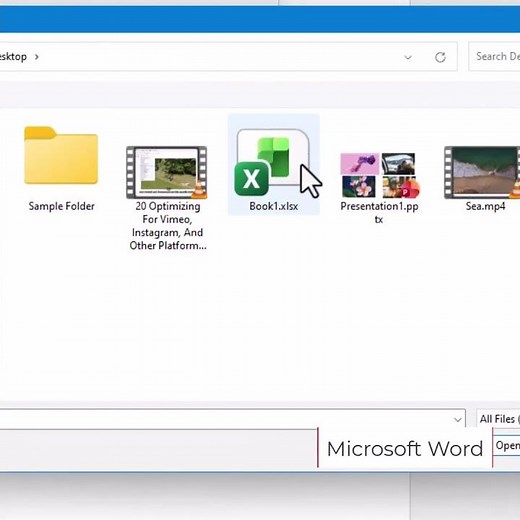Open the All Files type dropdown
520x520 pixels.
point(499,419)
